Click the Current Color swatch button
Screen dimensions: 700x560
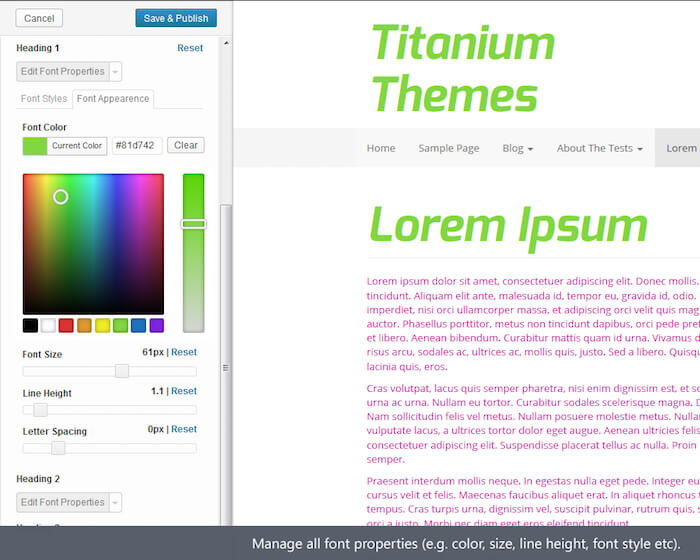(65, 146)
